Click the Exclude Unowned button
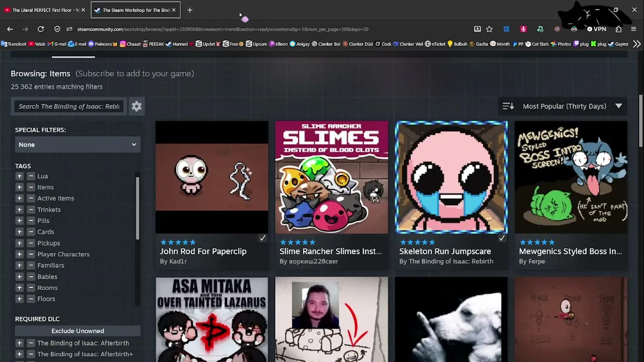Image resolution: width=644 pixels, height=362 pixels. coord(77,331)
